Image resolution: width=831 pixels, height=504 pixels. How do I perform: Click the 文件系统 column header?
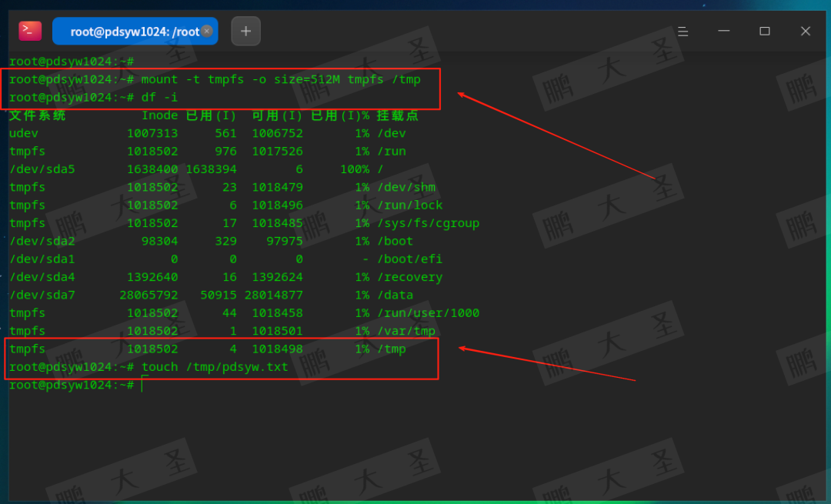click(x=37, y=115)
